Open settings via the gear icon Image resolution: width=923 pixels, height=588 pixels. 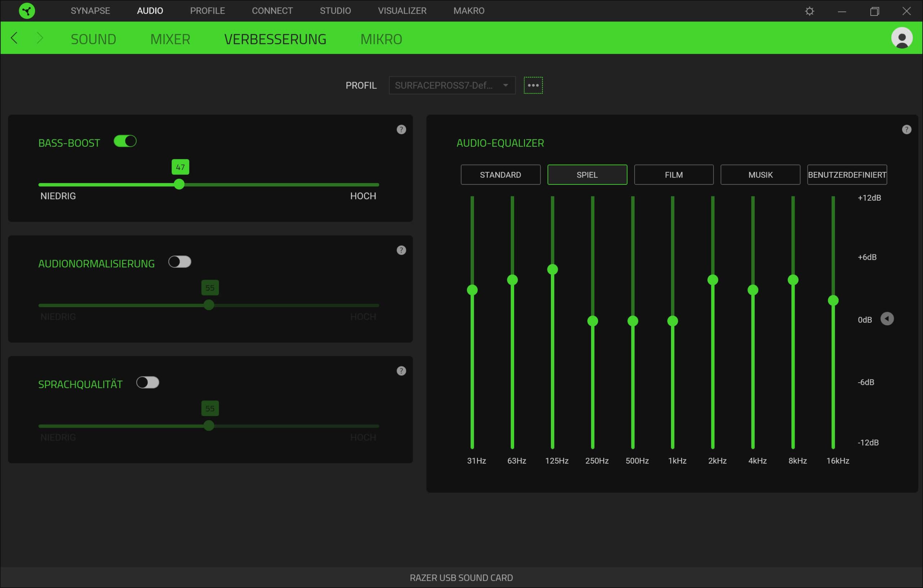click(x=809, y=11)
